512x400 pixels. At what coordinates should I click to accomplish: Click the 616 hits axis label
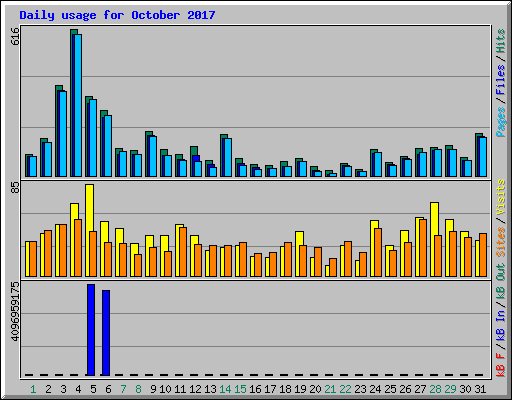15,37
